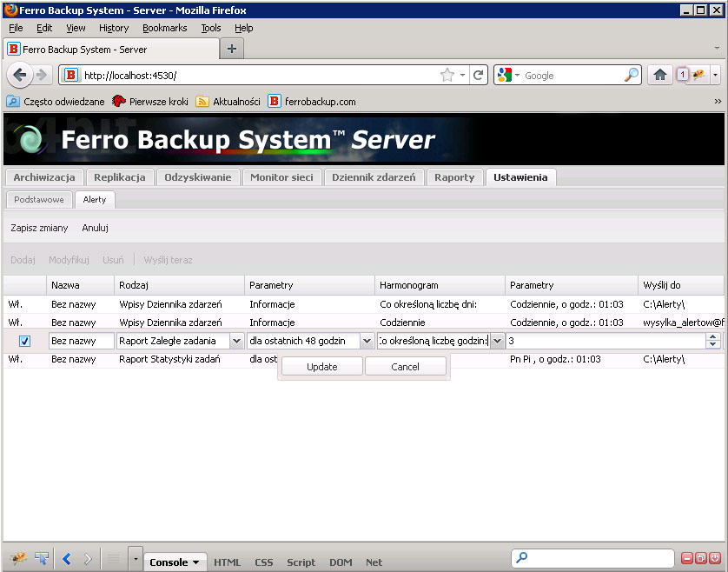Click the Nazwa field 'Bez nazwy'
The image size is (728, 572).
82,342
